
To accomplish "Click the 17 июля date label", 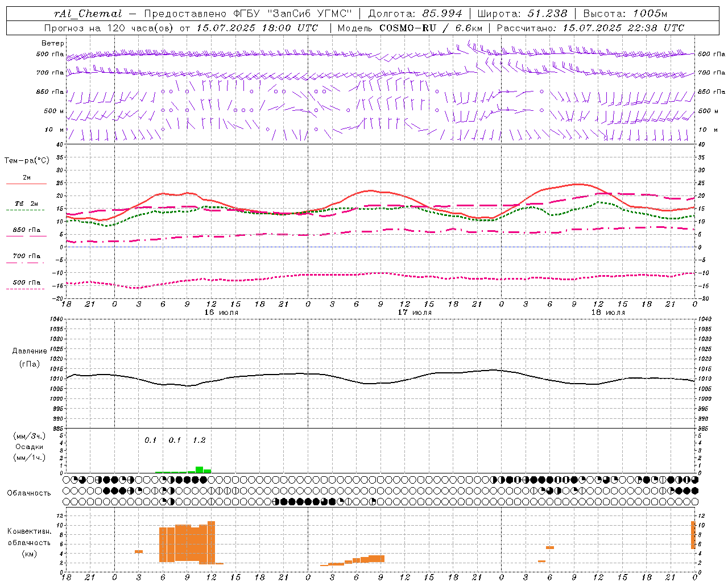I will click(x=415, y=313).
